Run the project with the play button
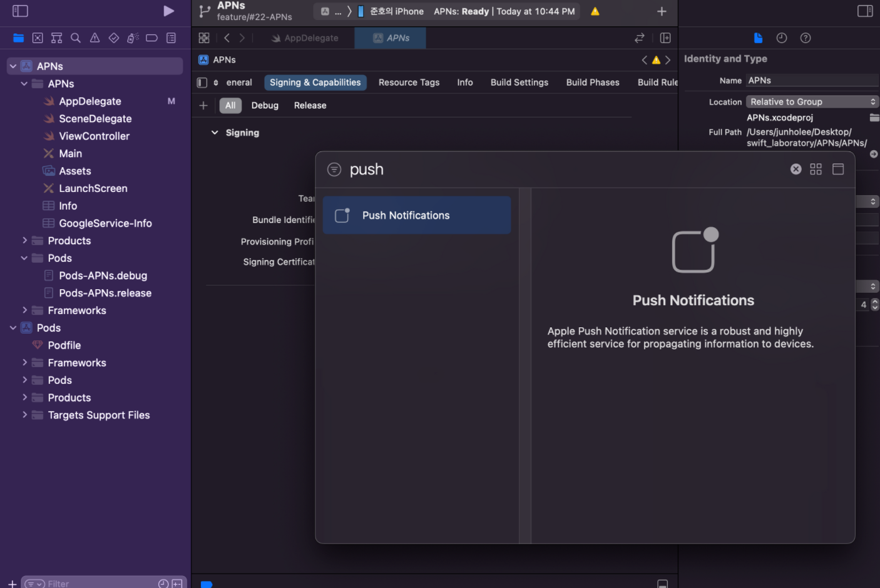Image resolution: width=880 pixels, height=588 pixels. point(168,11)
